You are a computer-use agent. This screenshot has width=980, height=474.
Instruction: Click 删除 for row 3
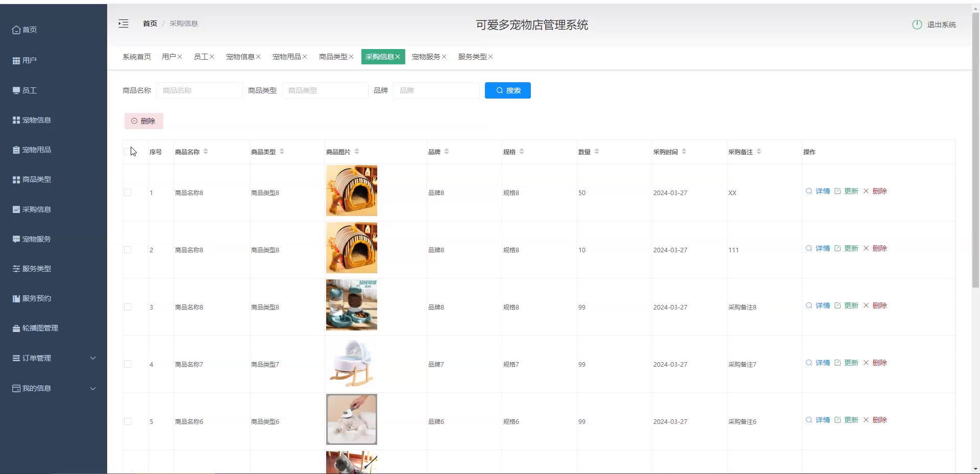[875, 305]
